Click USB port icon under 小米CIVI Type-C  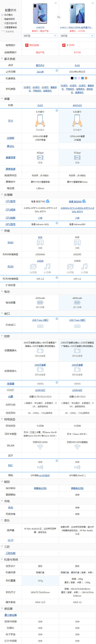click(x=40, y=326)
